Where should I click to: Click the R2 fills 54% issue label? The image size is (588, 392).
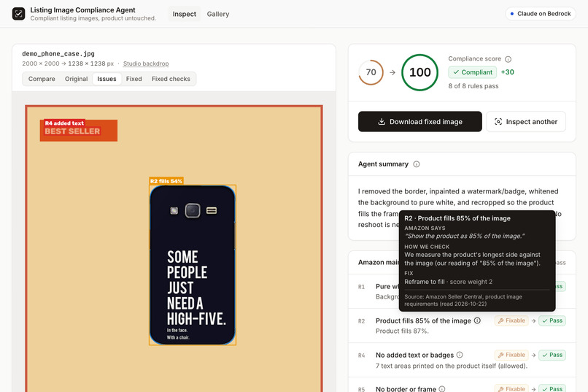(x=166, y=181)
